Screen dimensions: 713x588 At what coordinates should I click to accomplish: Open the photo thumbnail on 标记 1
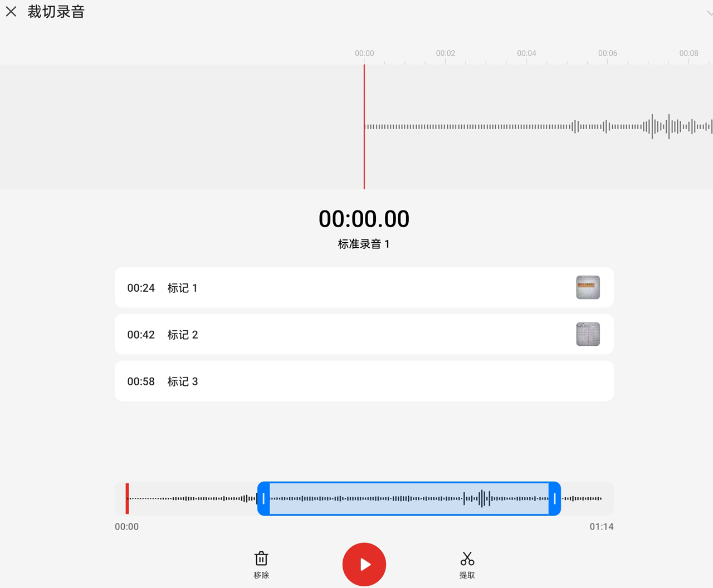coord(588,287)
